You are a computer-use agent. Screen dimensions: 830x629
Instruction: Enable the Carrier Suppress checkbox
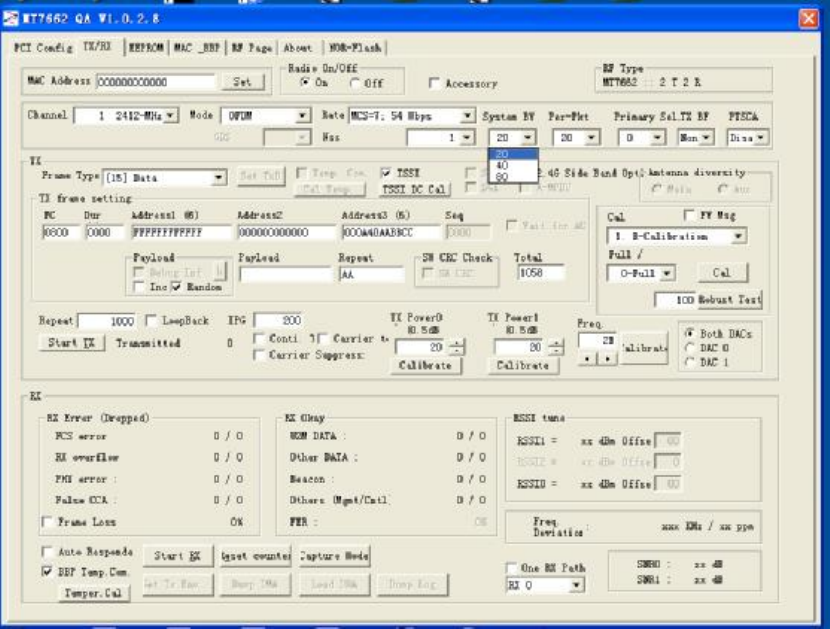click(x=259, y=355)
